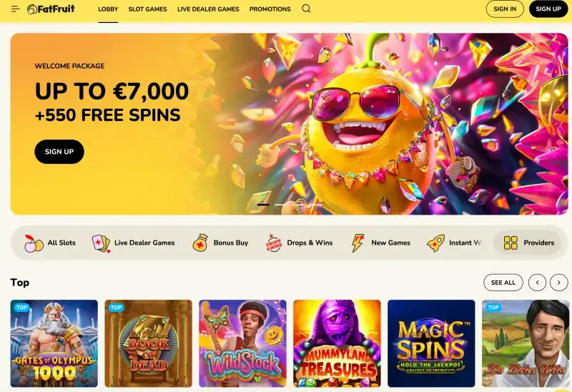Click the FatFruit logo

pyautogui.click(x=51, y=9)
